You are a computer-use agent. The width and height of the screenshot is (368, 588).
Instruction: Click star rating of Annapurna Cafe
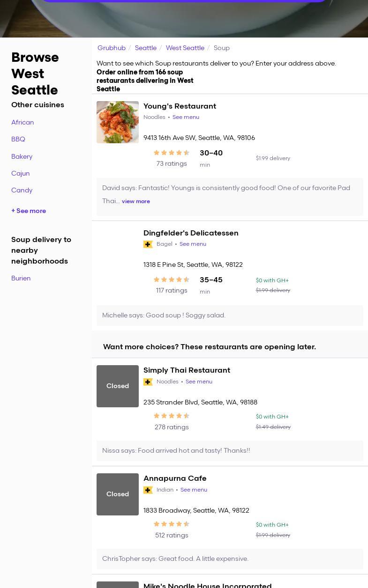click(172, 524)
